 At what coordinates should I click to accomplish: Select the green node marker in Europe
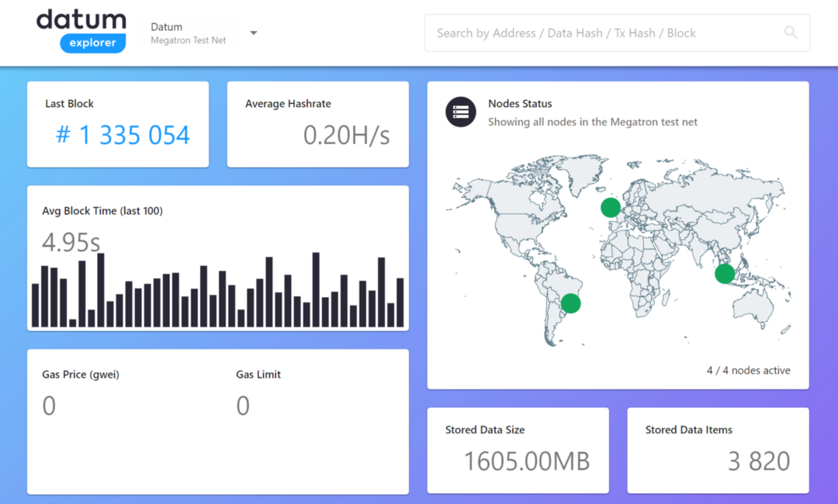click(x=611, y=207)
